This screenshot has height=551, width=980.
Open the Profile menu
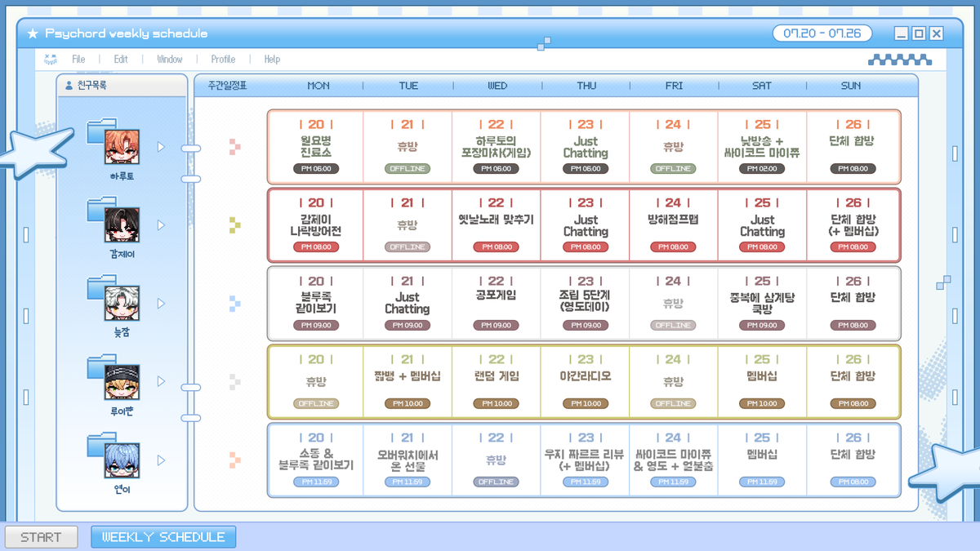pyautogui.click(x=223, y=60)
